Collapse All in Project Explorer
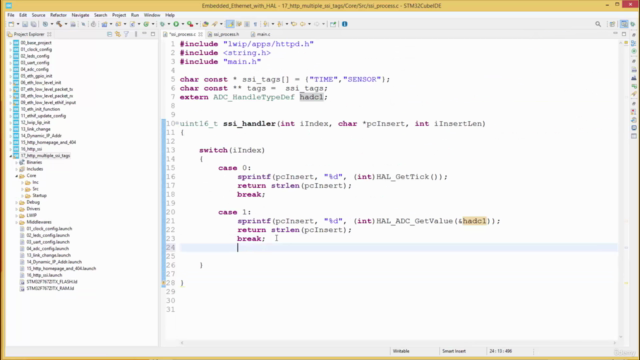This screenshot has height=360, width=640. [109, 34]
